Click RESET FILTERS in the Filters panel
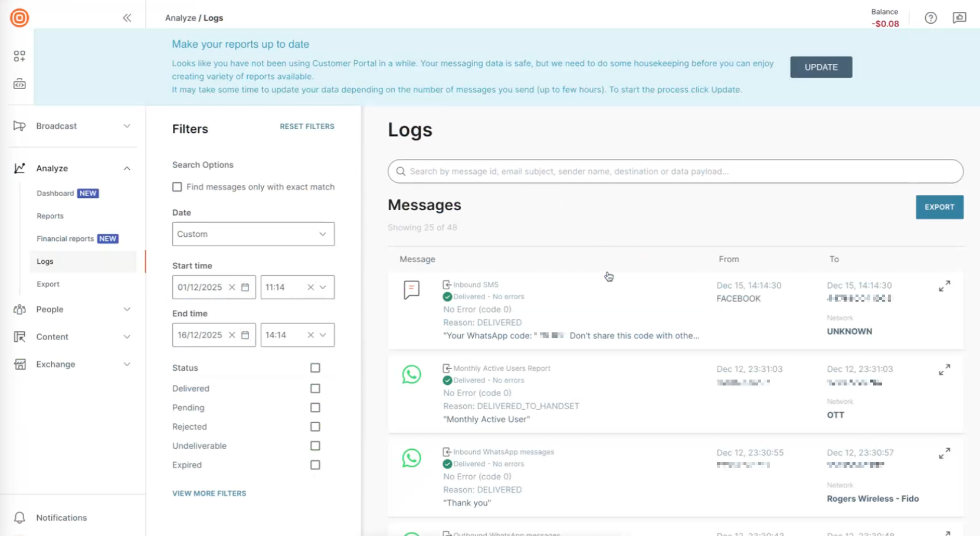This screenshot has height=536, width=980. tap(307, 126)
